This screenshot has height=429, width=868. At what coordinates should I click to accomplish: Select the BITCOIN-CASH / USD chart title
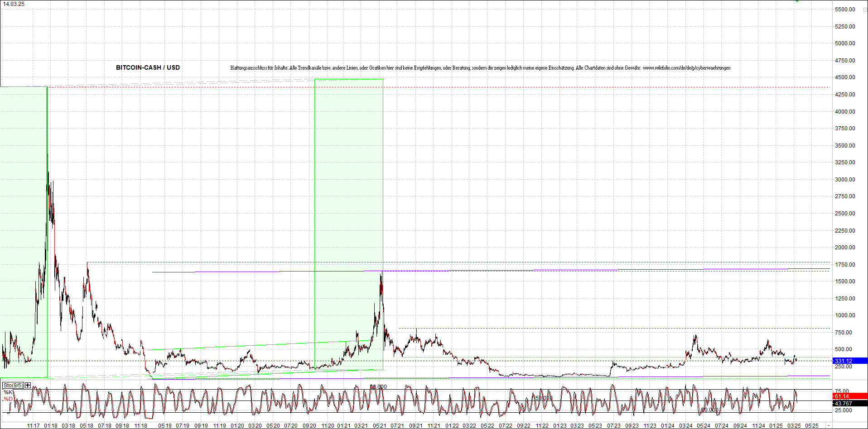click(148, 67)
